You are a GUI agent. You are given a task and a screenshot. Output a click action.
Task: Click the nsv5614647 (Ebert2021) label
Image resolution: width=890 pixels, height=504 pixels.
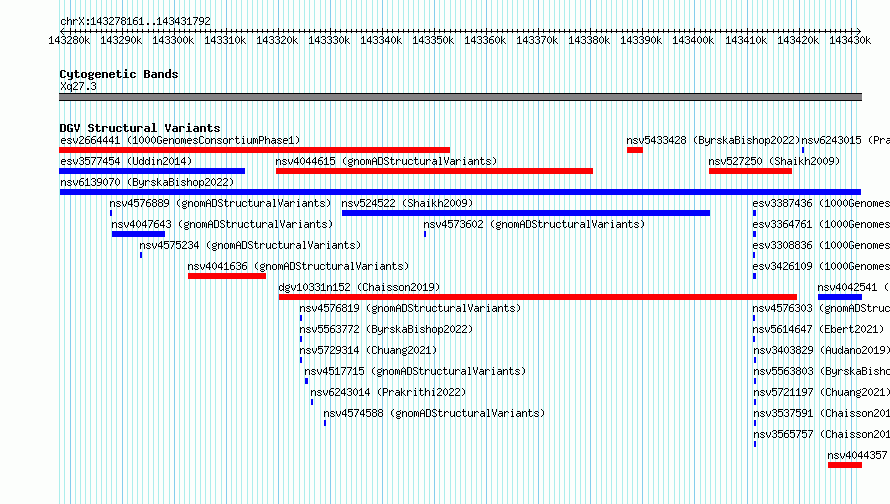[x=818, y=329]
